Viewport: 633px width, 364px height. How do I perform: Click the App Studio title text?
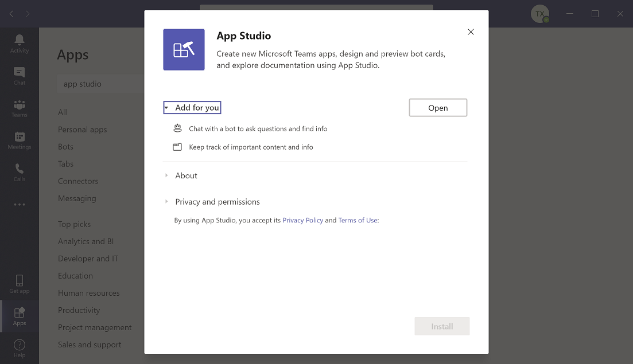(x=244, y=36)
